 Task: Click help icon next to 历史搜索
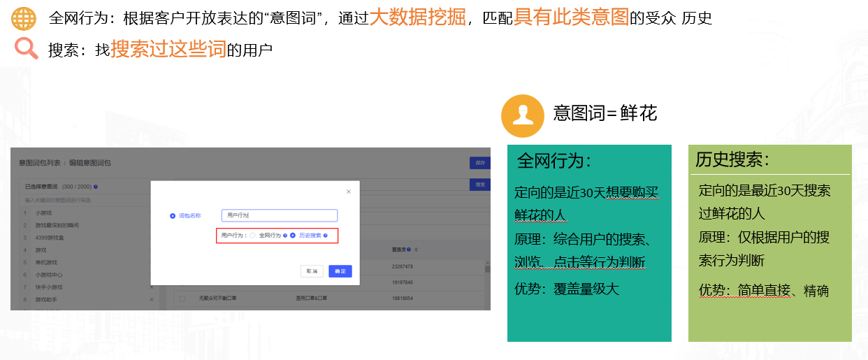point(326,236)
